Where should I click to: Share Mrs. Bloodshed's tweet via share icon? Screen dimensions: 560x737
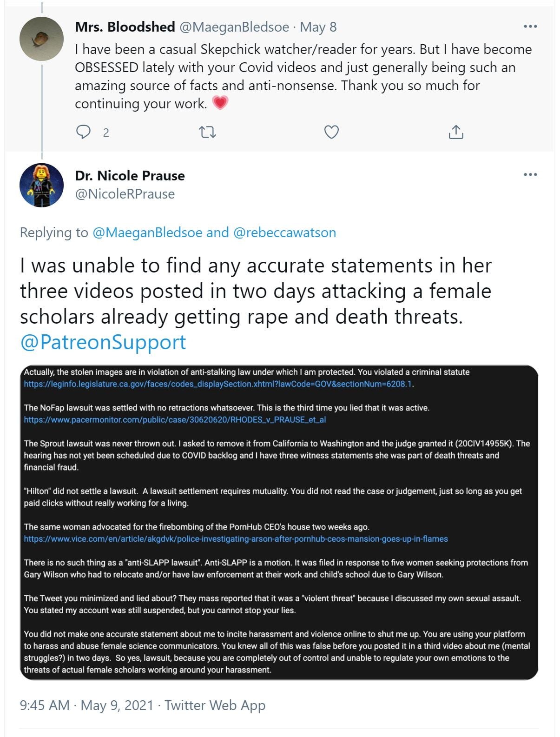click(x=456, y=133)
